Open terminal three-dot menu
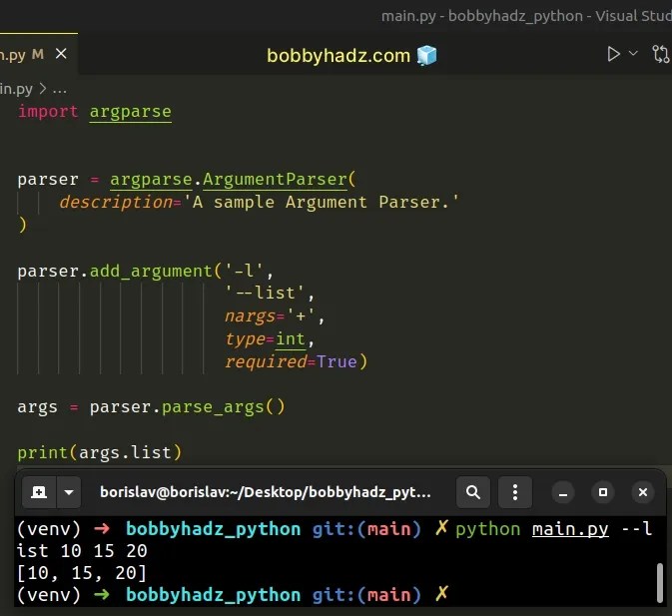 515,492
